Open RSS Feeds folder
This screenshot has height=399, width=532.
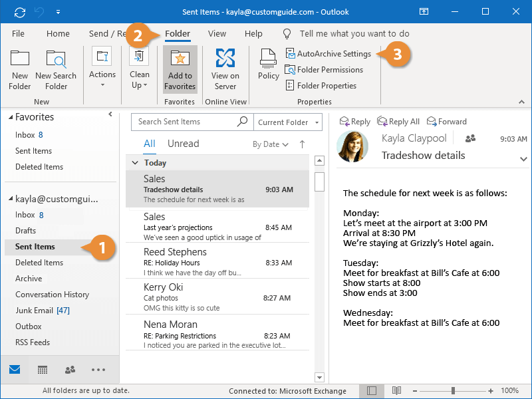pos(32,342)
